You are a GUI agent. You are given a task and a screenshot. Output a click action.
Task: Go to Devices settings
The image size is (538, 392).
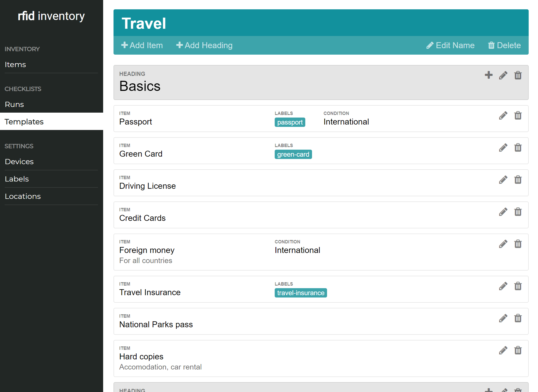click(19, 162)
